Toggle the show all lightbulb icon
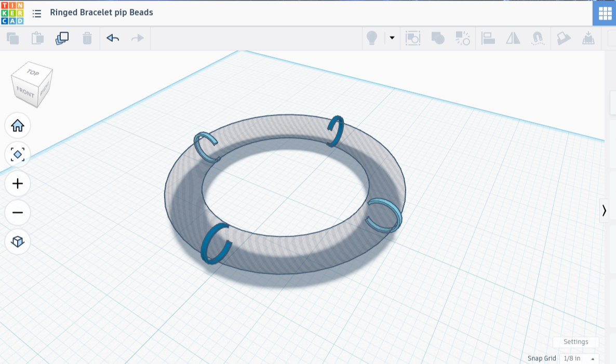Screen dimensions: 616x364 point(372,38)
